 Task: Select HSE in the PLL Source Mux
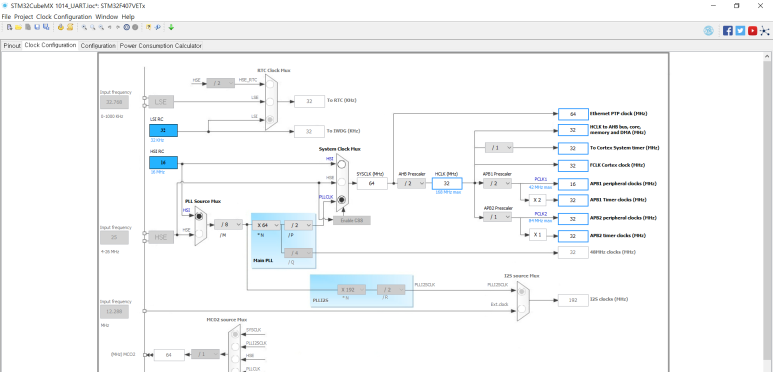click(199, 233)
